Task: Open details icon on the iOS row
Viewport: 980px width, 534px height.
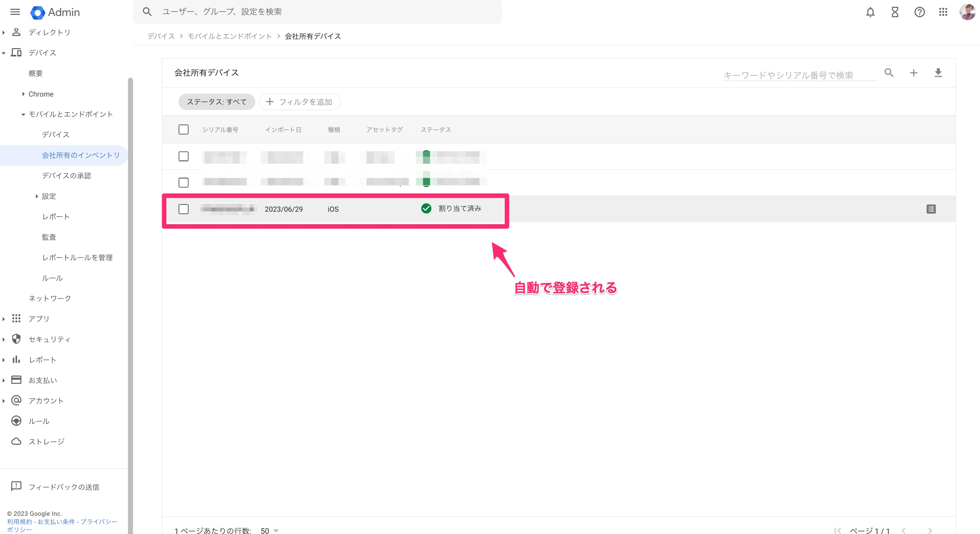Action: pos(931,209)
